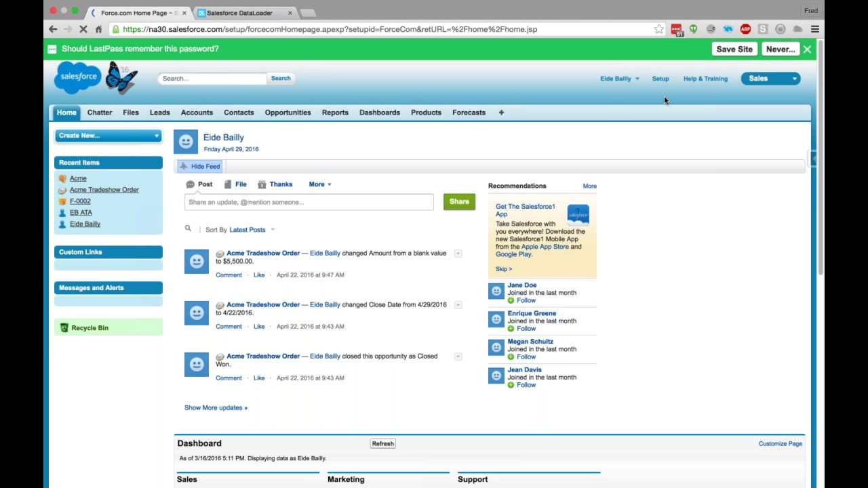Open Chrome hamburger menu

point(814,29)
